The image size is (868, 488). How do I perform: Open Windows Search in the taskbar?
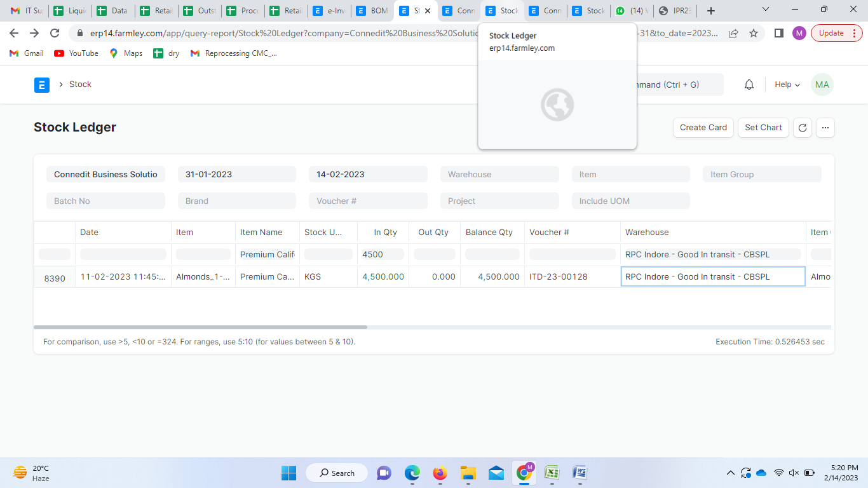click(336, 473)
